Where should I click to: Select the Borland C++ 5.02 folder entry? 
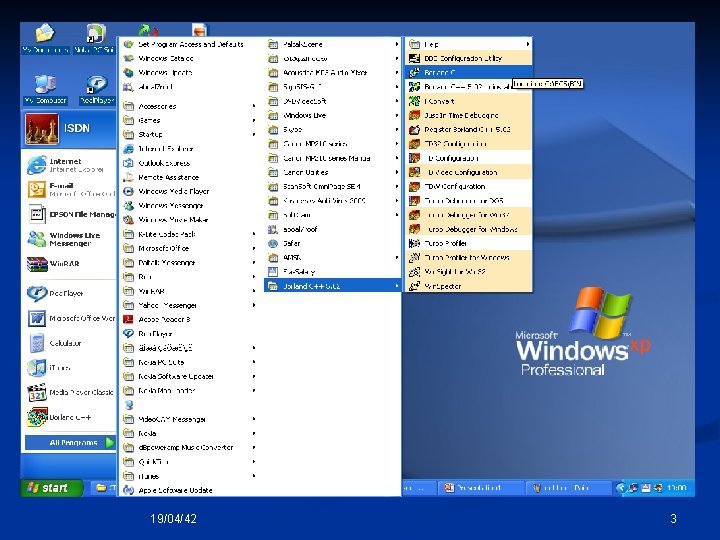[x=333, y=286]
